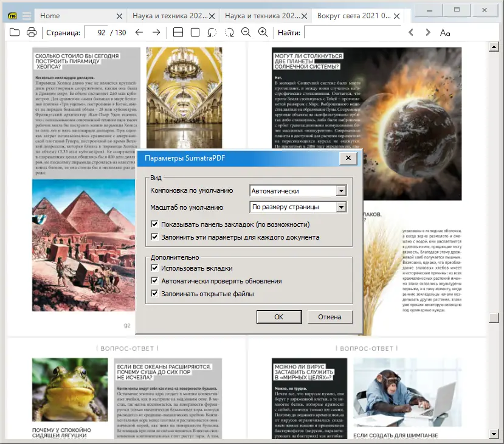This screenshot has width=504, height=444.
Task: Click the page number field
Action: [96, 32]
